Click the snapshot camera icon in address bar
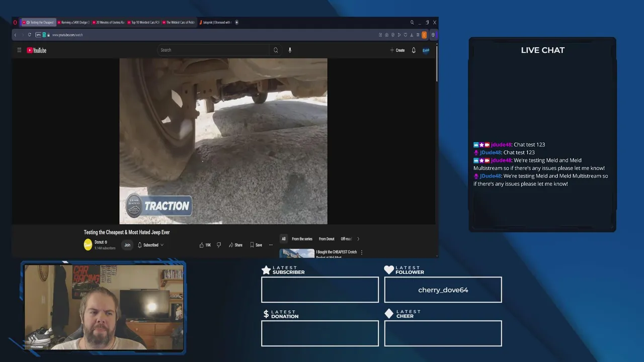644x362 pixels. click(x=386, y=35)
